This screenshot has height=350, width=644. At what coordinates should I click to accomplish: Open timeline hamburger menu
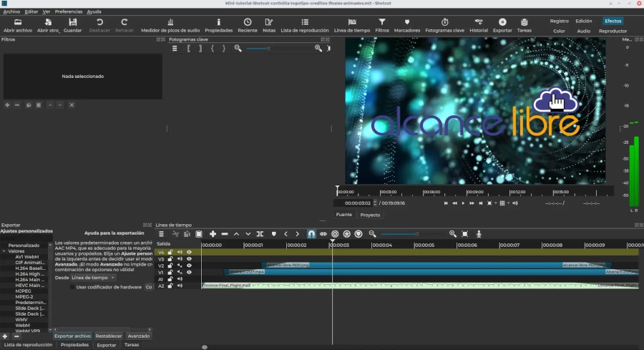(161, 234)
